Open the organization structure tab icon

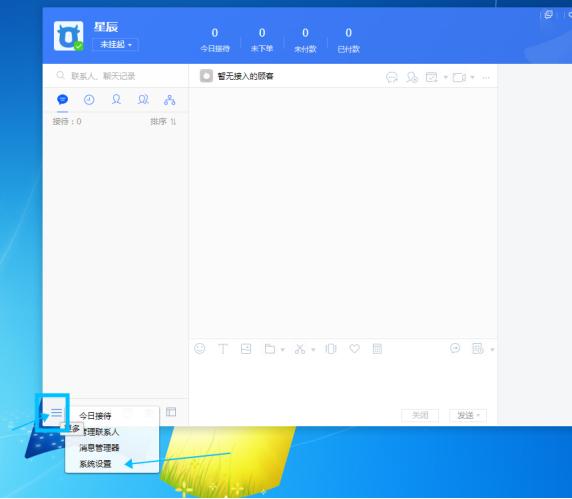[x=170, y=100]
